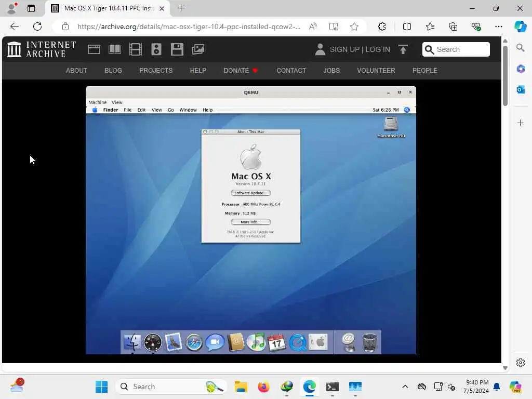Click the Internet Archive logo
The width and height of the screenshot is (532, 399).
42,49
